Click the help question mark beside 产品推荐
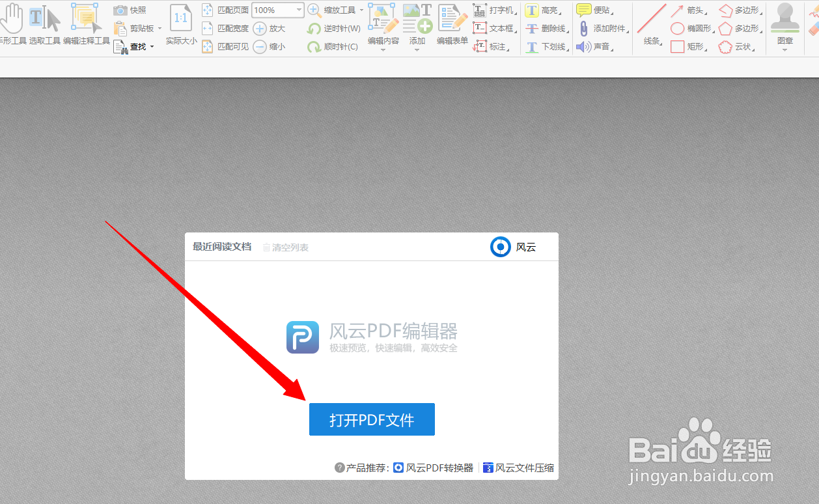819x504 pixels. [339, 468]
